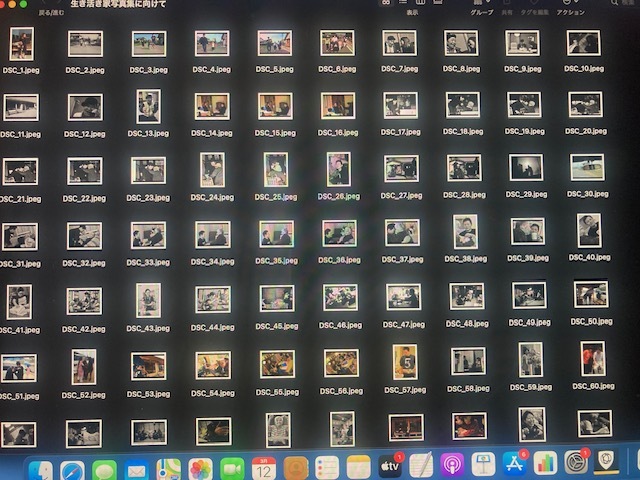Open the Mail app icon
640x480 pixels.
[136, 469]
